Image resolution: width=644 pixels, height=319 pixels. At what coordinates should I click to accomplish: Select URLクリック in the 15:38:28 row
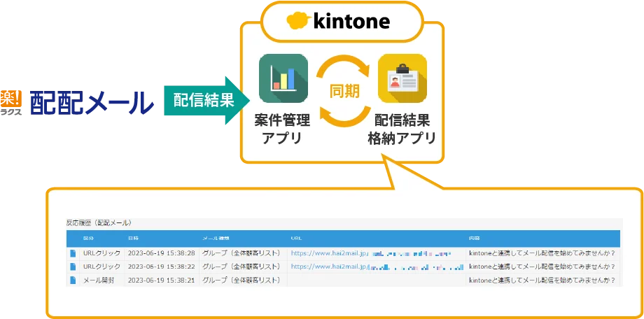[102, 253]
